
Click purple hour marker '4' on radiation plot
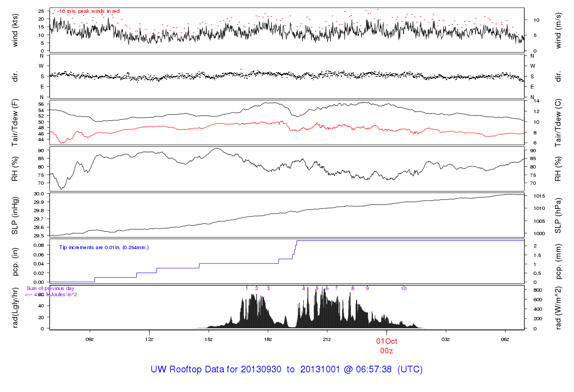pos(303,288)
